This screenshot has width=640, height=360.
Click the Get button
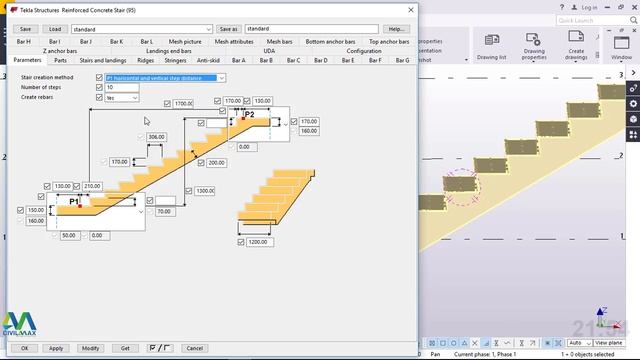pyautogui.click(x=125, y=348)
